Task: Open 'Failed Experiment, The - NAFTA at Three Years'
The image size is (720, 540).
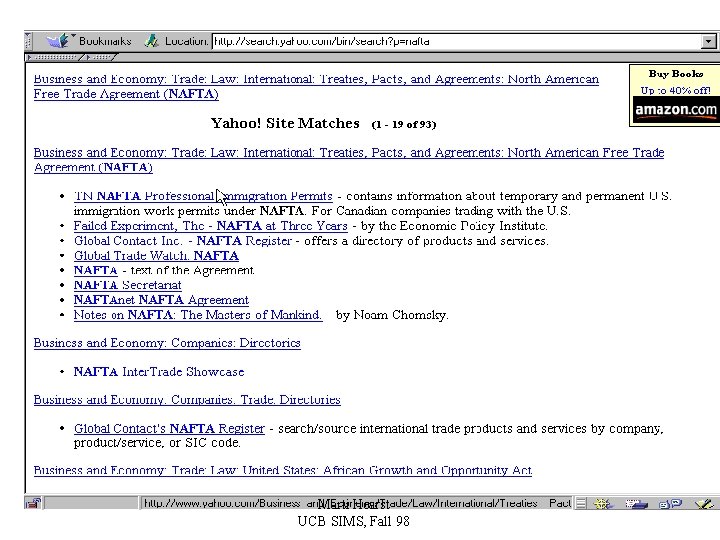Action: 210,226
